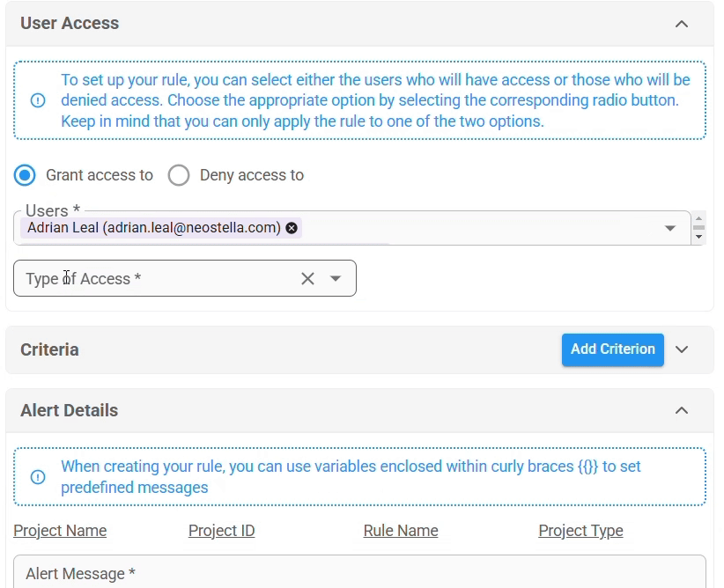Viewport: 724px width, 588px height.
Task: Expand the Criteria section chevron
Action: click(x=682, y=349)
